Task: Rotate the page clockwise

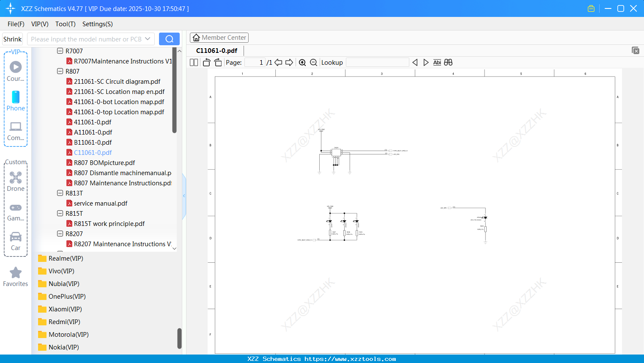Action: pos(218,63)
